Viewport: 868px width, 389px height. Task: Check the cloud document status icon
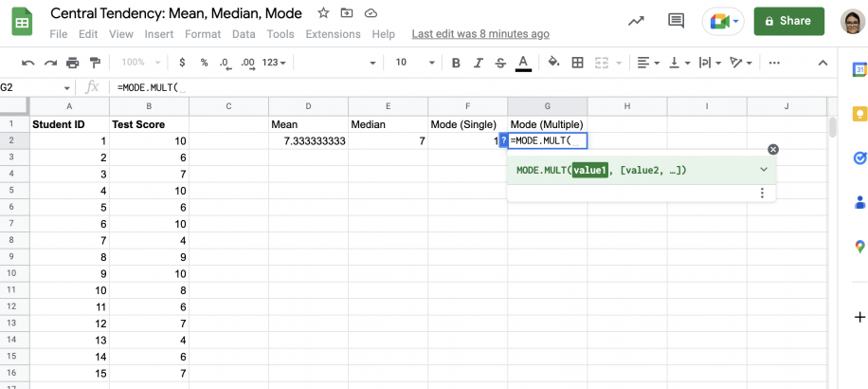click(x=371, y=12)
